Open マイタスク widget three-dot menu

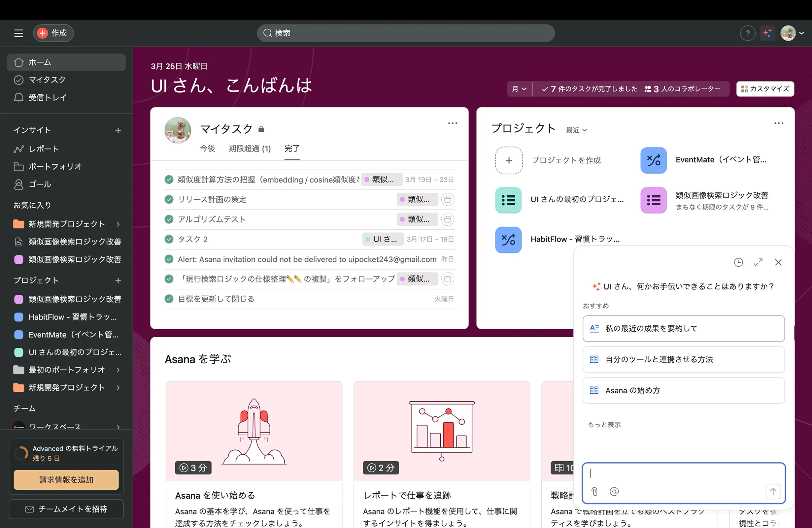(453, 123)
